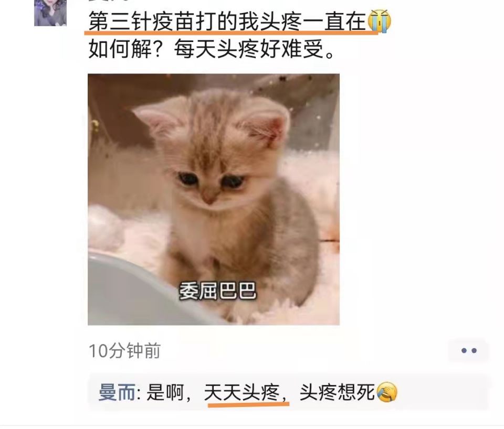Open the two-dot like/comment menu
This screenshot has height=429, width=504.
point(469,351)
